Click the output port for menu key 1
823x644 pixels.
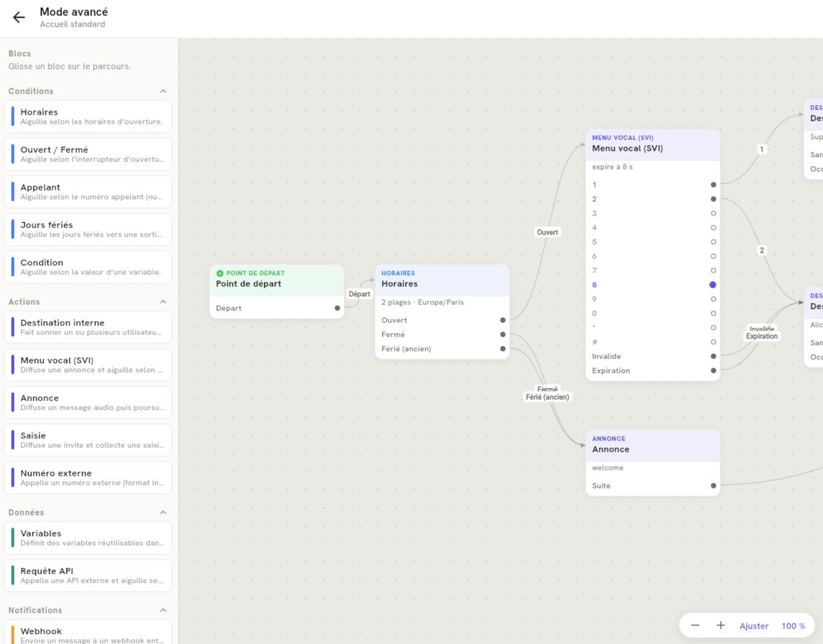(x=713, y=185)
